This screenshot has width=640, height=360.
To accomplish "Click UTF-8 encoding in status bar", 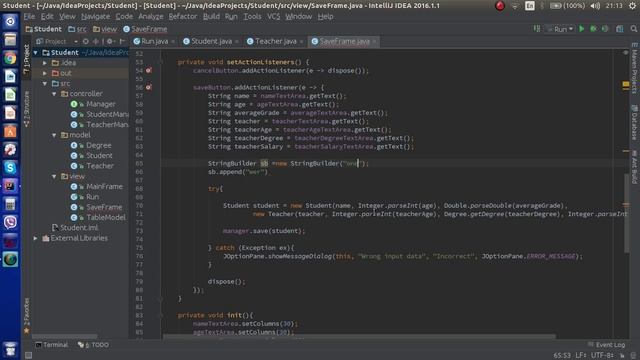I will pyautogui.click(x=602, y=356).
